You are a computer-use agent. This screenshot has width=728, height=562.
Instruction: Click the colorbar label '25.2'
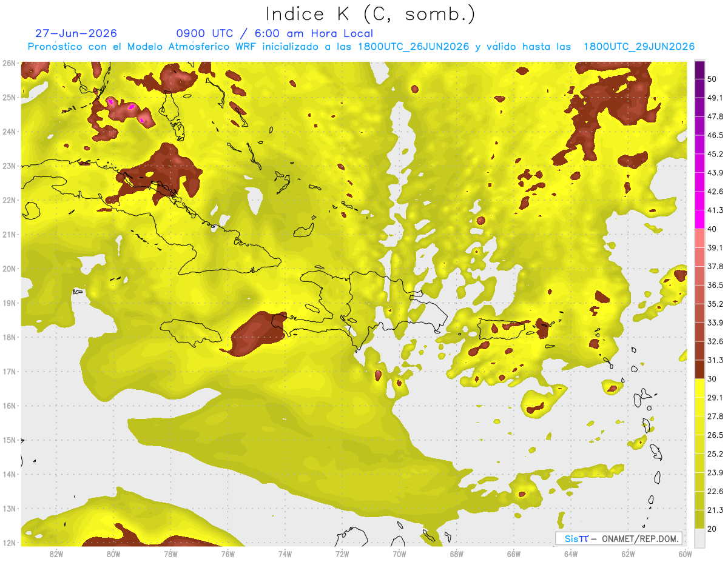[x=715, y=453]
